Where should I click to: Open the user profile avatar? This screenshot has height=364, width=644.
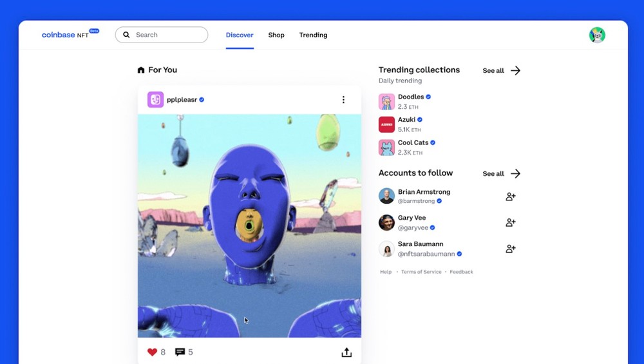[597, 35]
